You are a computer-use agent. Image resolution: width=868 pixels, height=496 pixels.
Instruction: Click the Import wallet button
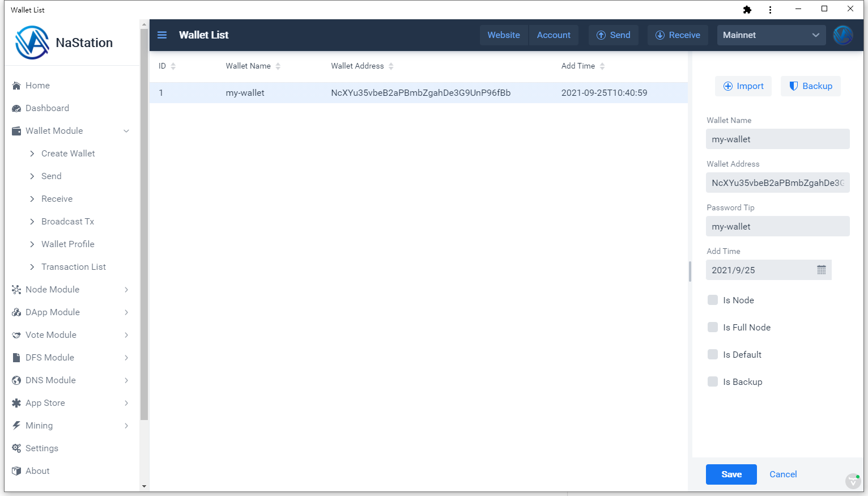[x=743, y=86]
